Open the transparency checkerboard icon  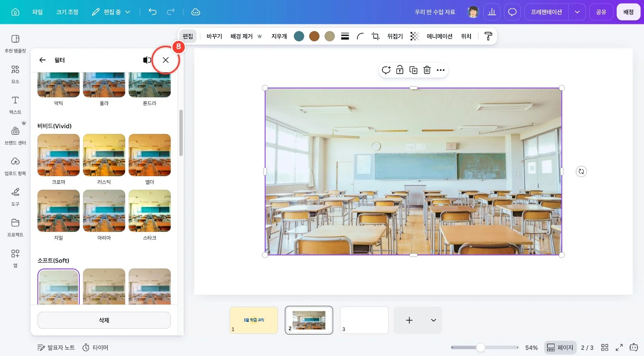pyautogui.click(x=415, y=36)
